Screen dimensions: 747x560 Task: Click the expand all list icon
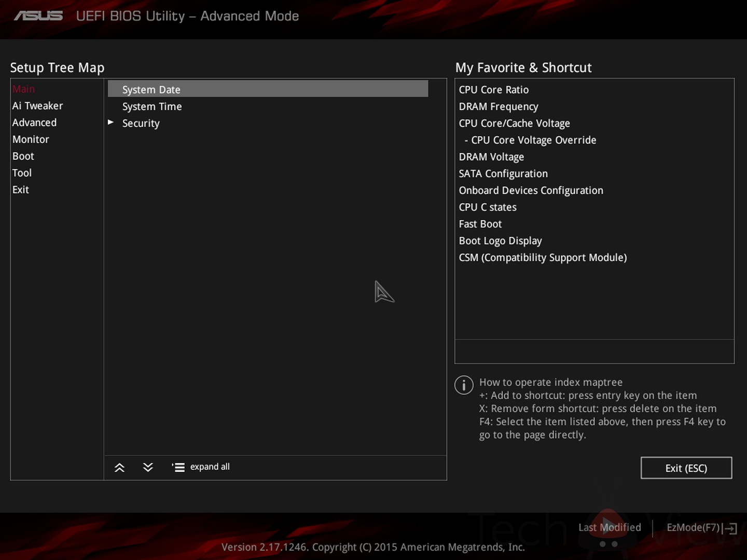click(178, 467)
